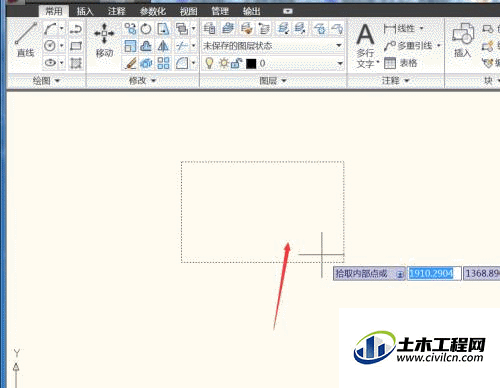Activate the Copy tool in Modify panel
500x388 pixels.
tap(130, 29)
